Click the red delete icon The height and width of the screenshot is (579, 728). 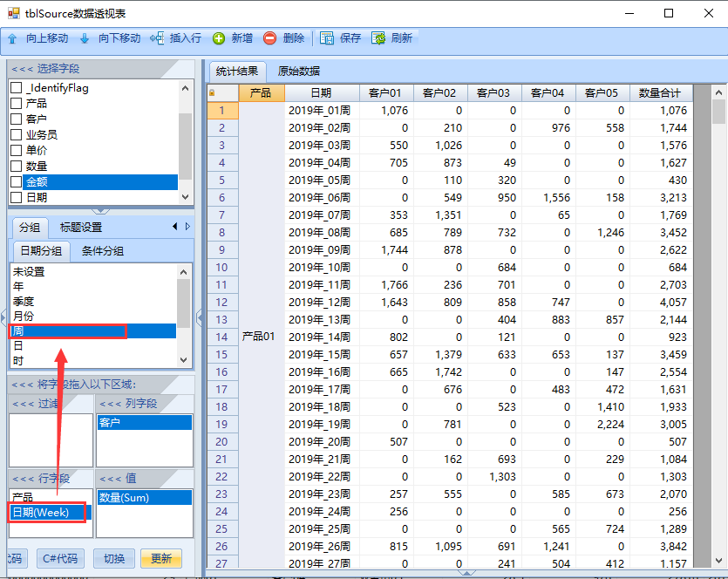pos(269,38)
